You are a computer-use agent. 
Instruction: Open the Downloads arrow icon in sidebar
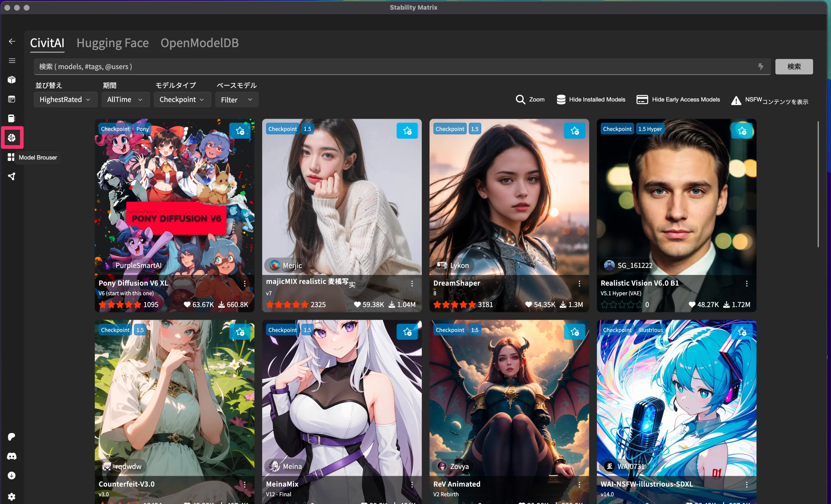tap(12, 475)
